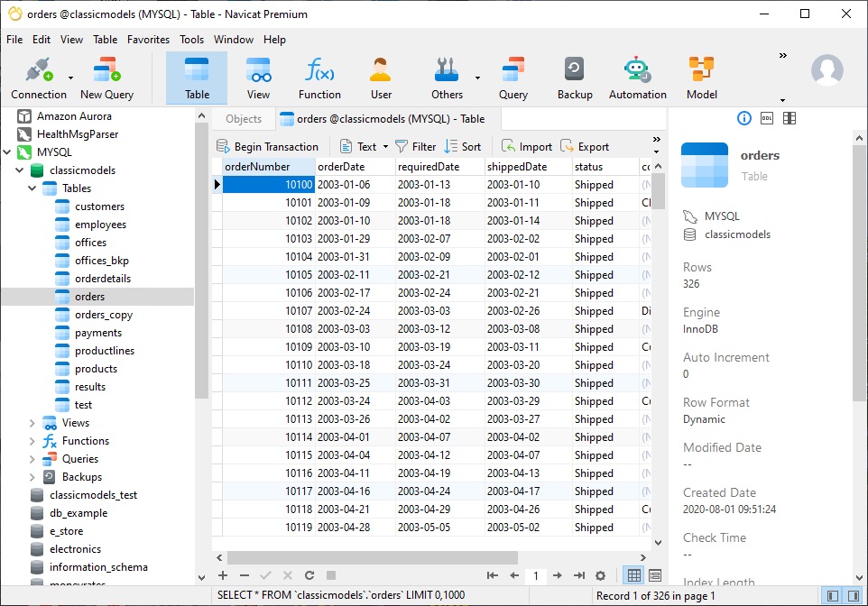
Task: Expand the Functions tree node
Action: pos(32,441)
